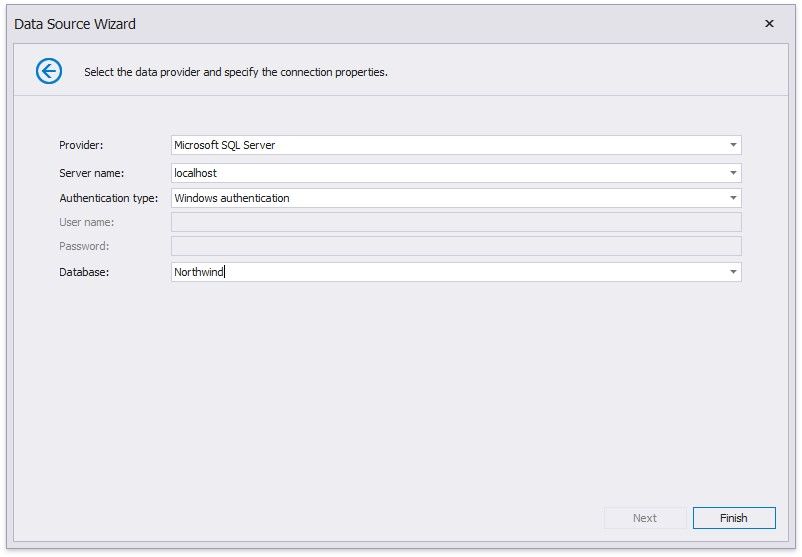Click the greyed-out Next button
This screenshot has height=557, width=802.
coord(645,518)
